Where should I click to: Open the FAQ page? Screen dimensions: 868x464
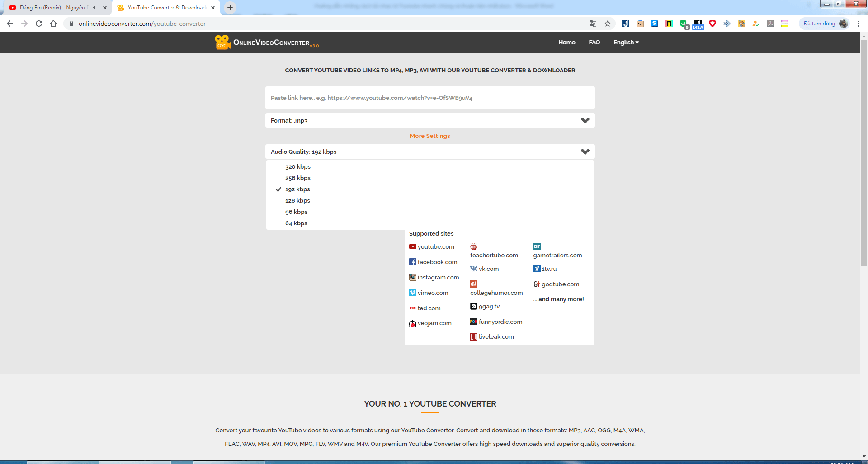click(x=594, y=42)
